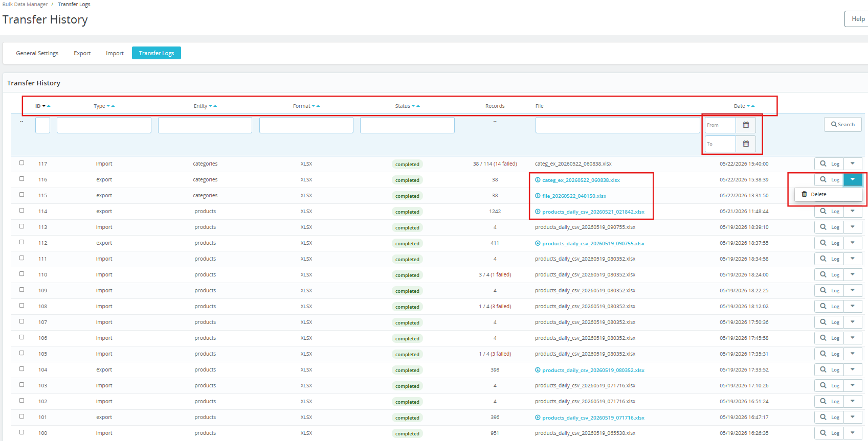Focus the File filter input field
868x441 pixels.
point(618,125)
